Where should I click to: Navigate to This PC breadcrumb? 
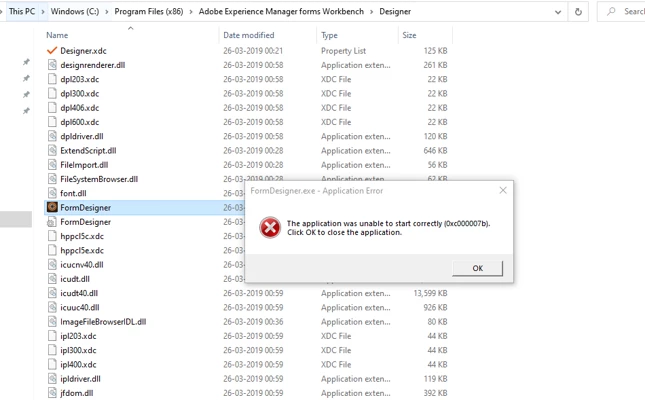click(22, 12)
